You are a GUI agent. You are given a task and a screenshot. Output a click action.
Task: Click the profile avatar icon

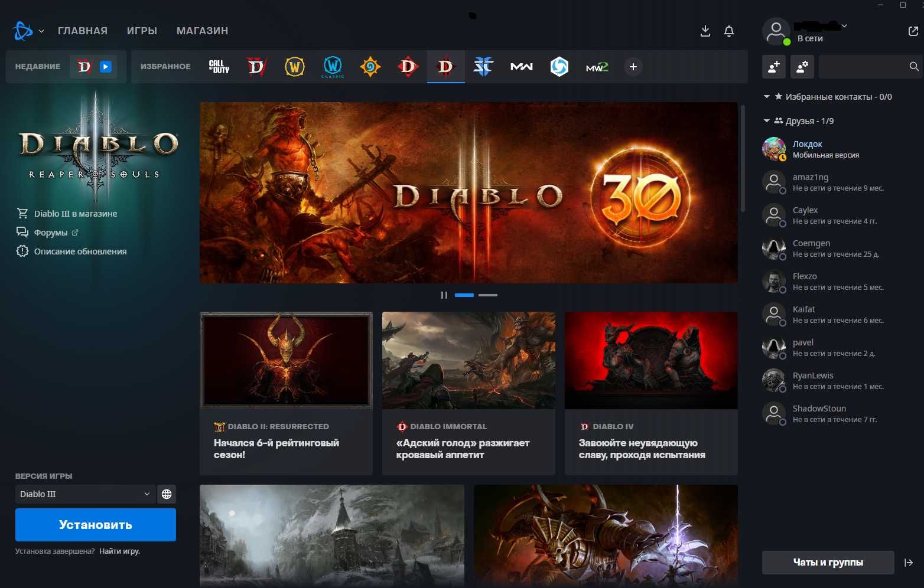coord(776,31)
